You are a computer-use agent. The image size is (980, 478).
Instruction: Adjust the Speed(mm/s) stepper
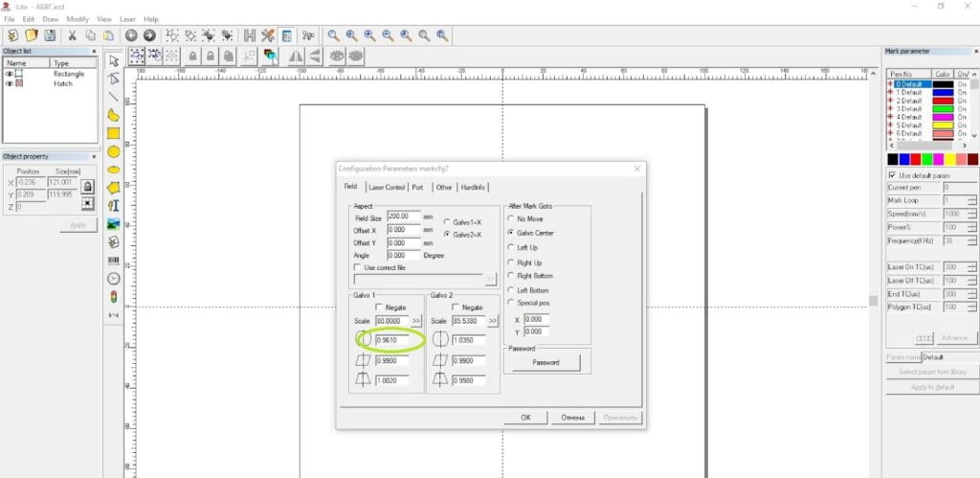[x=971, y=214]
